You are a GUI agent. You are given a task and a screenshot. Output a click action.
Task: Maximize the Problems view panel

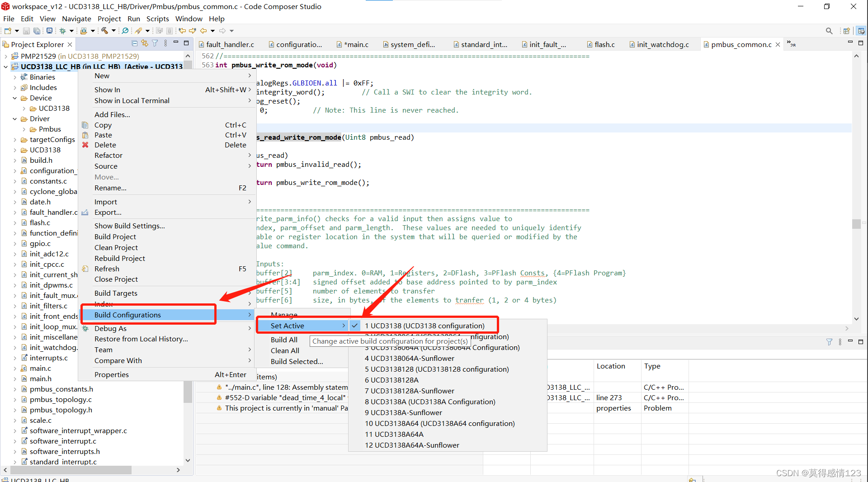click(861, 341)
